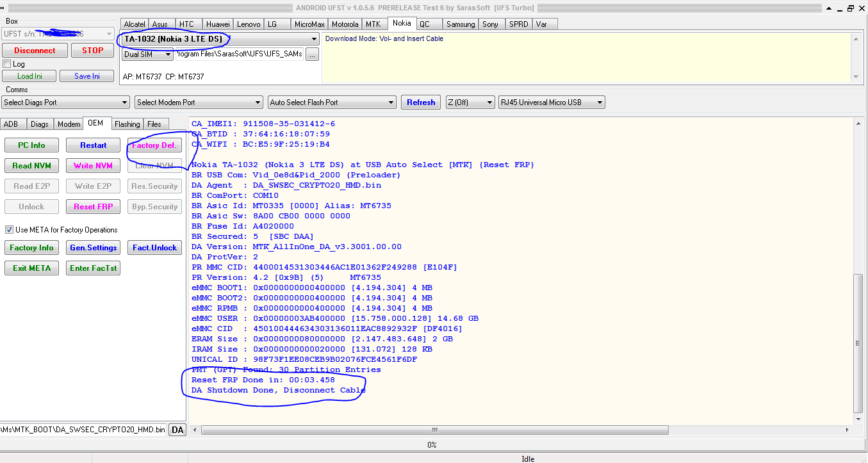Click the DA file path field

83,430
